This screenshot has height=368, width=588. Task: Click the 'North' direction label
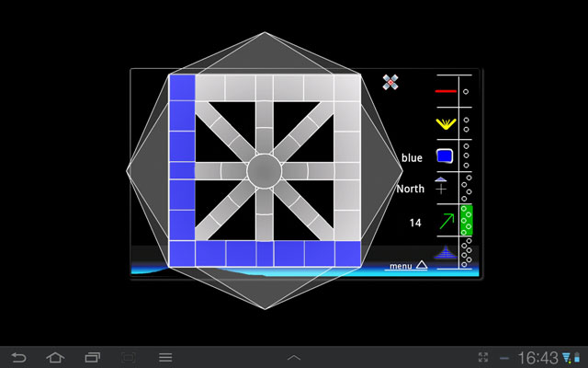(x=411, y=189)
